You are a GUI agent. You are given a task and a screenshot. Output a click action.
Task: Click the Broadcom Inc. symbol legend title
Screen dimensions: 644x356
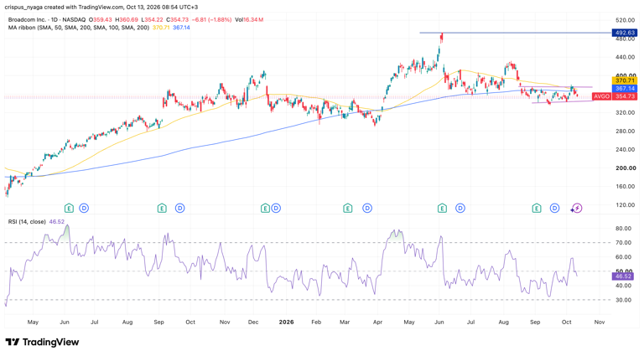point(47,20)
